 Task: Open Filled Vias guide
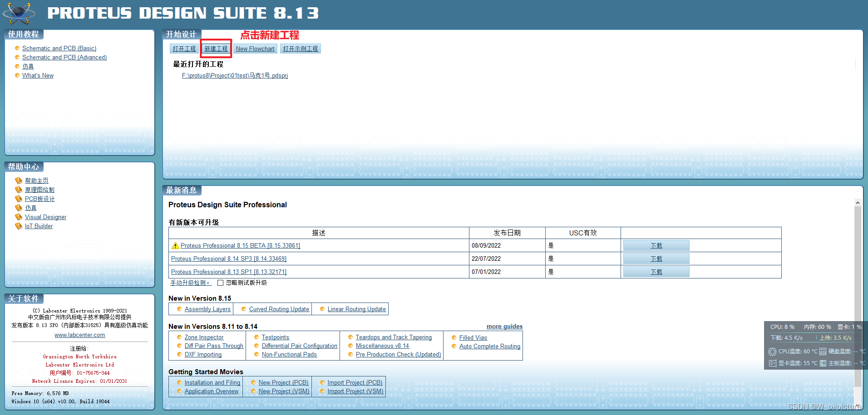(473, 337)
